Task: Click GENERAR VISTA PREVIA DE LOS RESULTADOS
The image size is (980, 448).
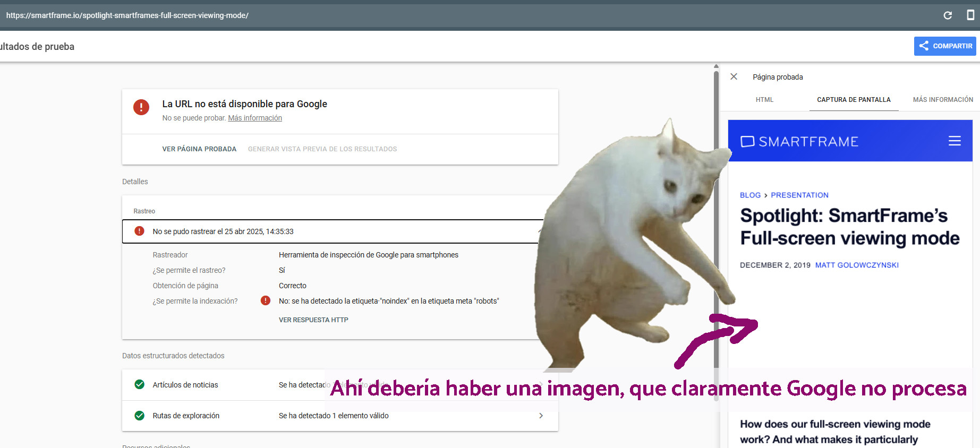Action: (322, 149)
